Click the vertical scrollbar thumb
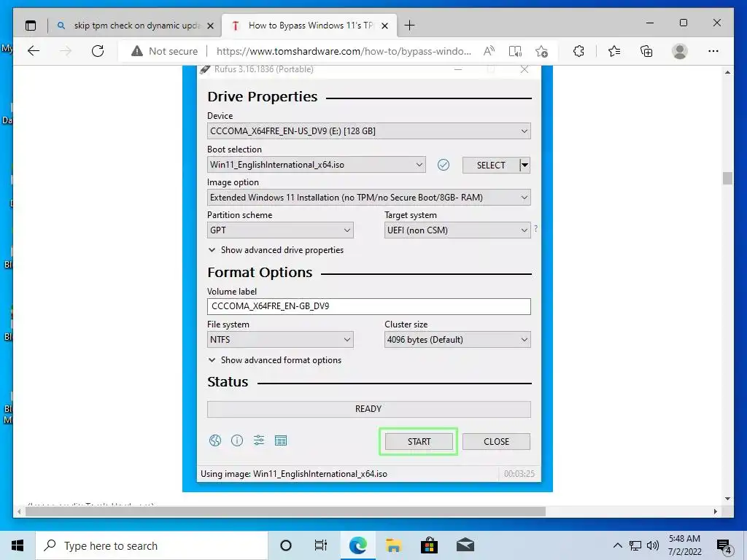 tap(727, 178)
